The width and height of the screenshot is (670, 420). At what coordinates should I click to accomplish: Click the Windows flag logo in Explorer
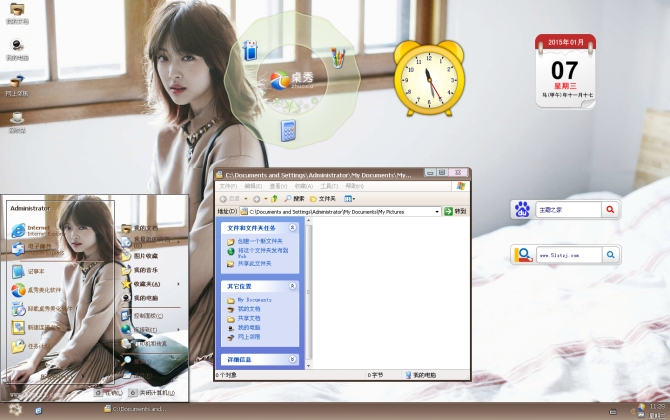tap(461, 186)
